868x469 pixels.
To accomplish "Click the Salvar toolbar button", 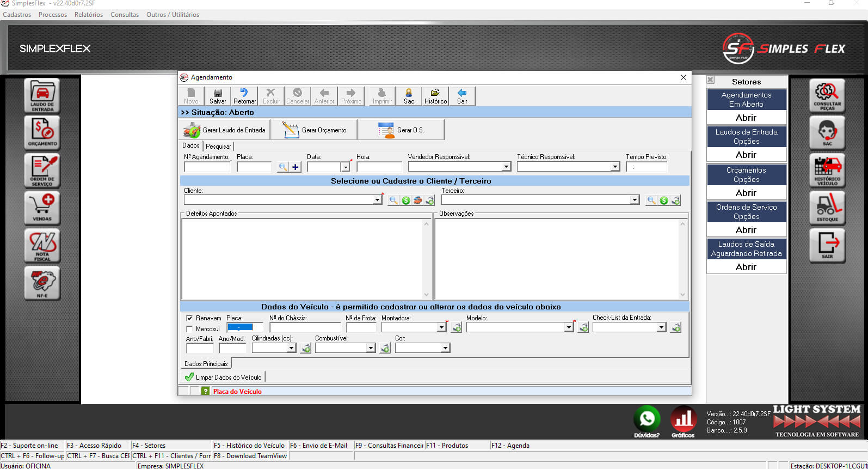I will 218,96.
